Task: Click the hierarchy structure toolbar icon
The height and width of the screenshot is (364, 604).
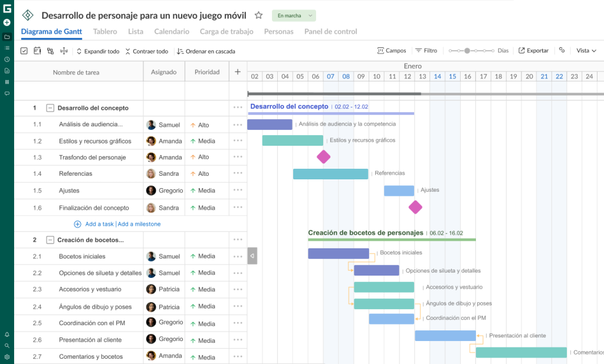Action: [x=51, y=51]
